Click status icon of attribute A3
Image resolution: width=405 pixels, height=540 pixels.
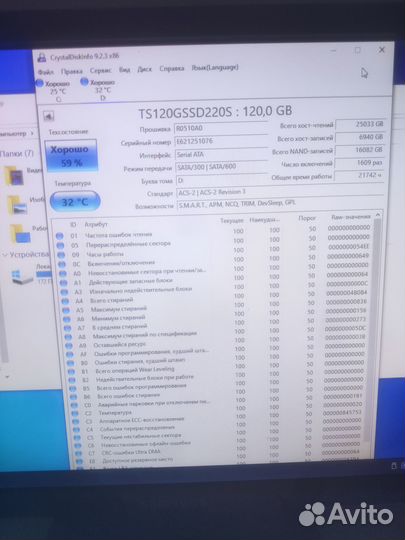(64, 292)
